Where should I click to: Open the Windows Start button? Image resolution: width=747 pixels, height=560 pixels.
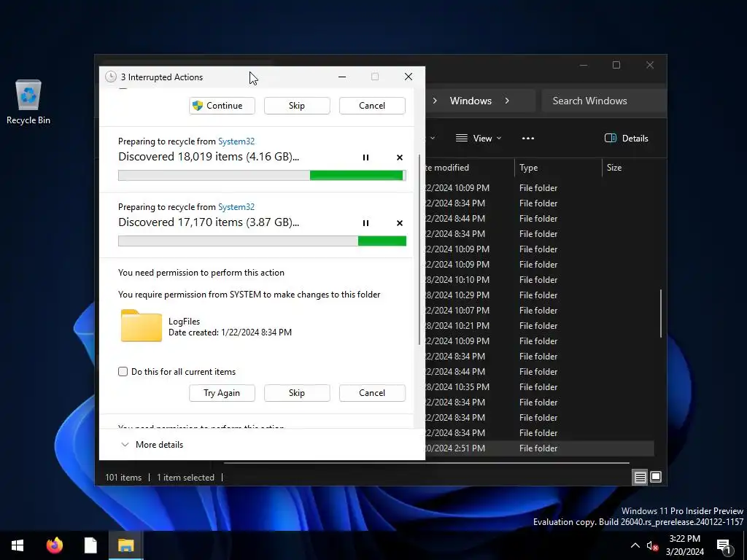[18, 545]
